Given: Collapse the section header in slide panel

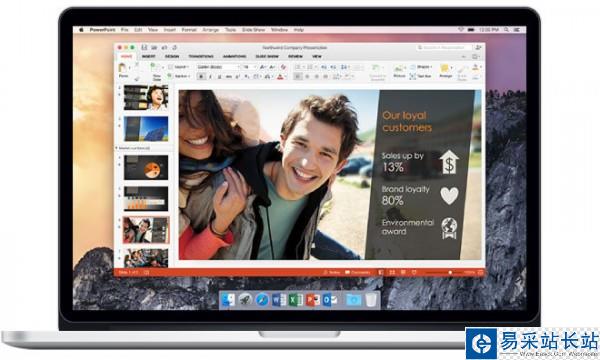Looking at the screenshot, I should tap(117, 148).
